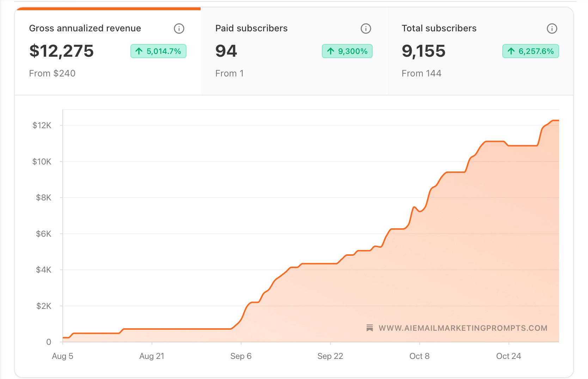Click the $12K y-axis label
The image size is (588, 379).
42,125
